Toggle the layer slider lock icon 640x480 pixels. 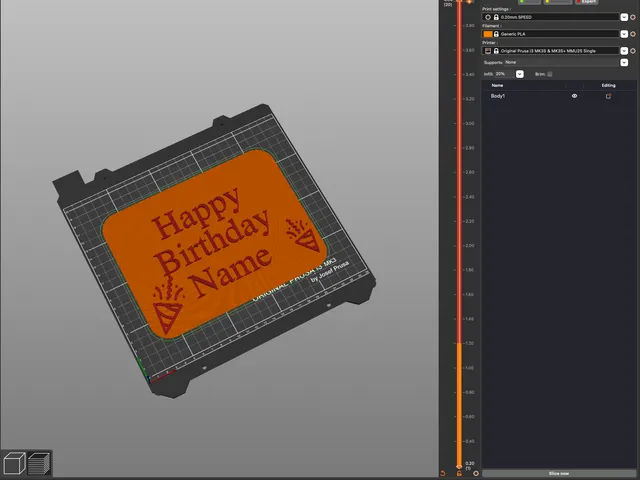459,473
